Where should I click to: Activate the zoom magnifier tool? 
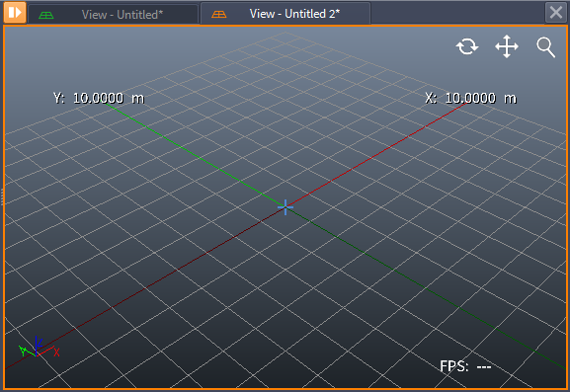(x=545, y=47)
